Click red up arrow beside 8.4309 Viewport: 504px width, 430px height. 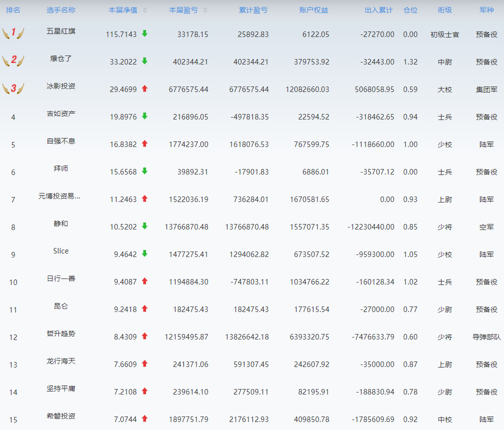pyautogui.click(x=144, y=336)
